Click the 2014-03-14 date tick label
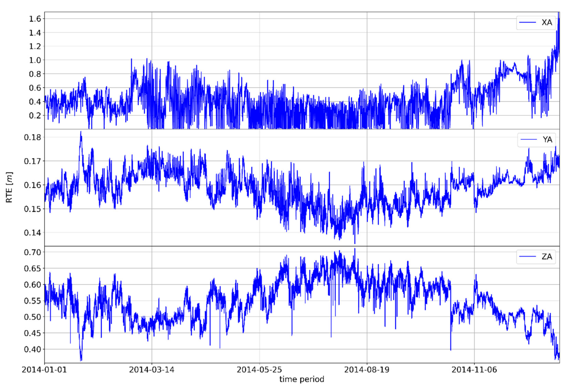 (x=152, y=370)
